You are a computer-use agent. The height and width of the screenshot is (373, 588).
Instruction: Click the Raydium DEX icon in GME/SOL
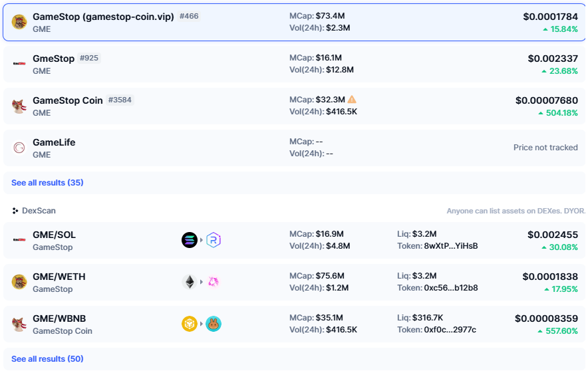coord(214,240)
